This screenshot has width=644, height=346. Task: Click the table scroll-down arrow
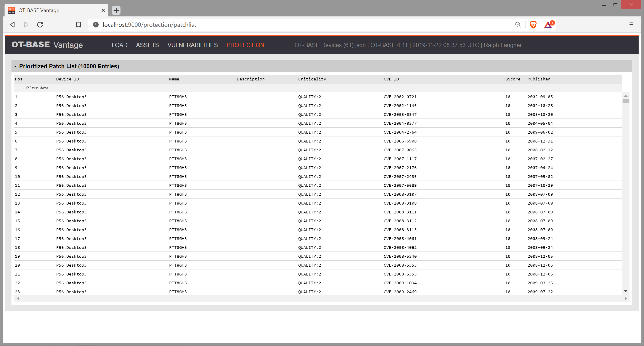pos(626,291)
